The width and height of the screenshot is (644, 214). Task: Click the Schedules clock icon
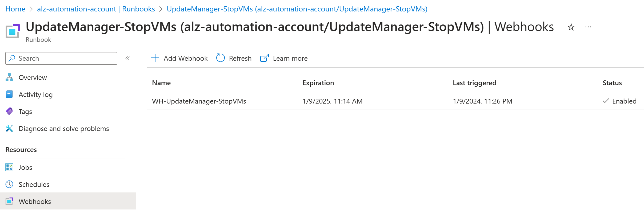(x=9, y=184)
